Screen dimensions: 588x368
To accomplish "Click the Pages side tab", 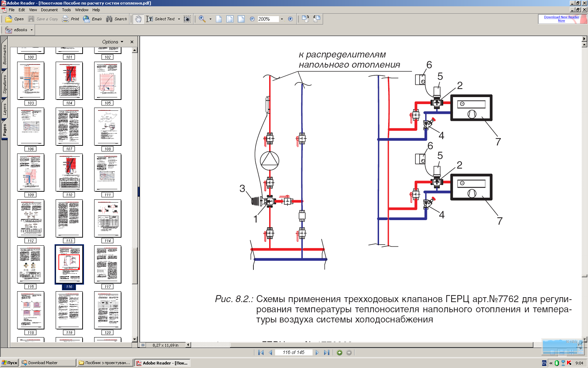I will [x=4, y=130].
